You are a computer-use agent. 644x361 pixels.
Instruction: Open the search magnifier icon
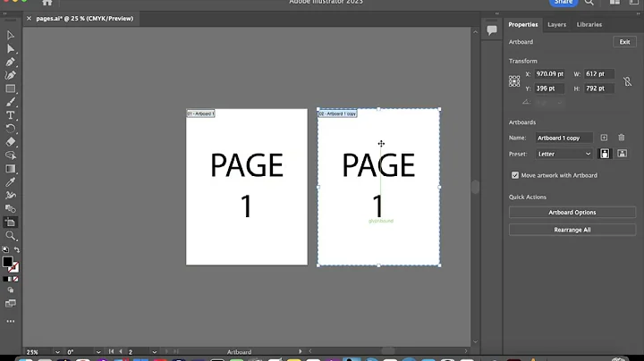(589, 3)
